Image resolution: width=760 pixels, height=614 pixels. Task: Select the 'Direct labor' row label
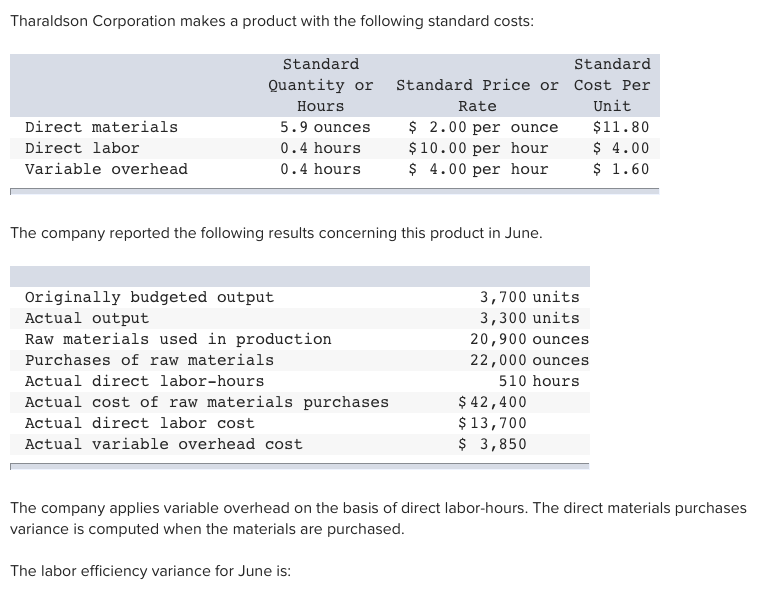(82, 148)
